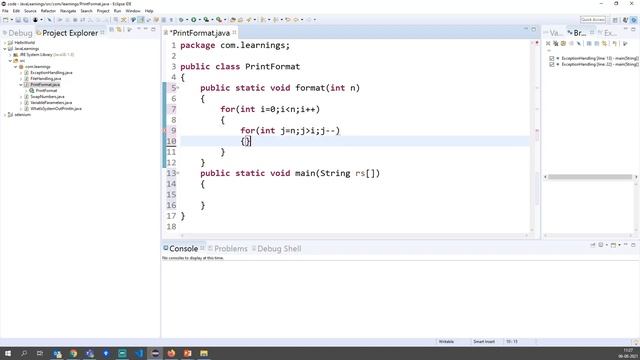Open the dropdown next to Run icon
This screenshot has width=640, height=360.
(200, 20)
